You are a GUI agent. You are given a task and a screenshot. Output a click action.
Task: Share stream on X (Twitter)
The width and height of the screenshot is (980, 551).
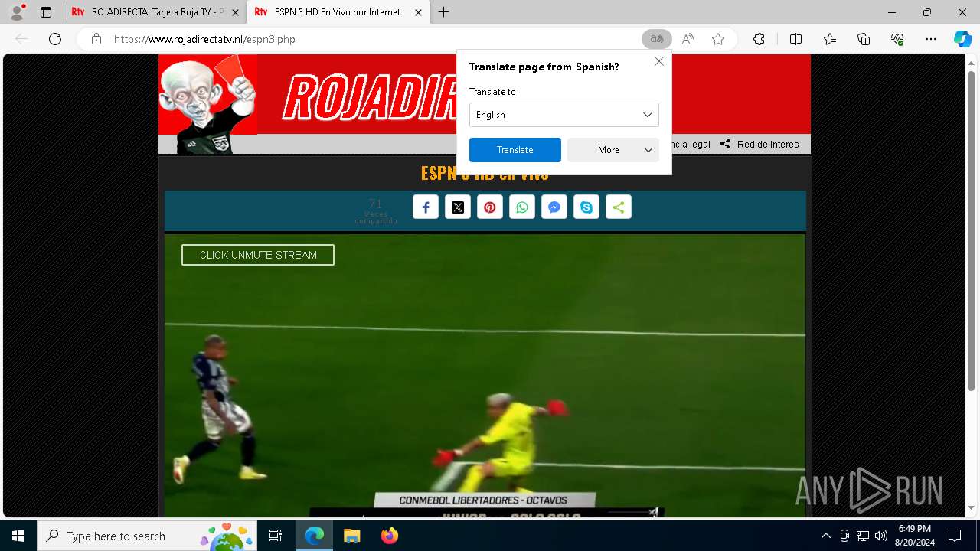458,207
